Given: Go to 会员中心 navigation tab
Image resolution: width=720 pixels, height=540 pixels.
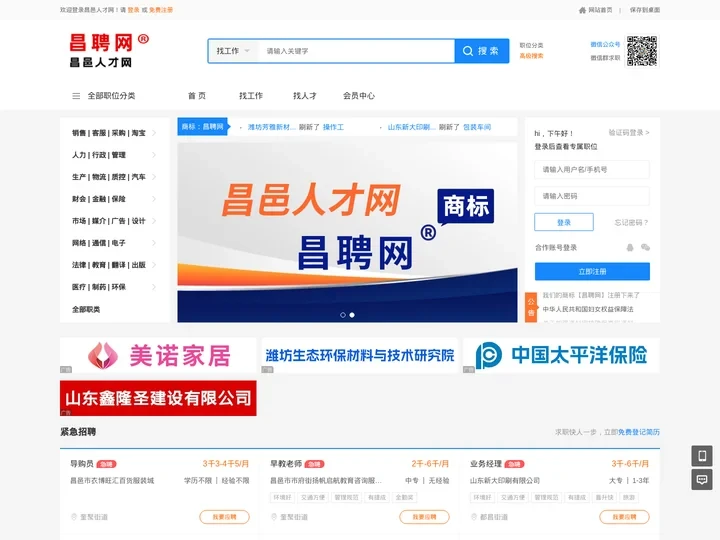Looking at the screenshot, I should click(359, 96).
